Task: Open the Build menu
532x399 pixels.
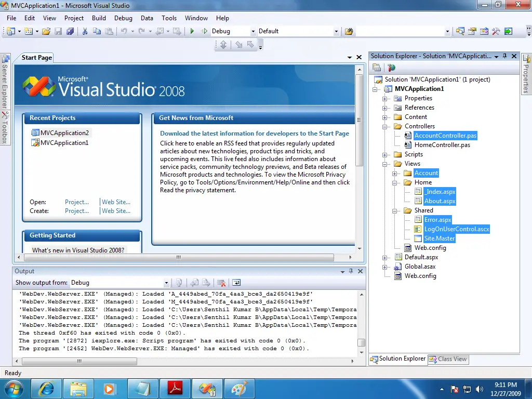Action: [x=99, y=18]
